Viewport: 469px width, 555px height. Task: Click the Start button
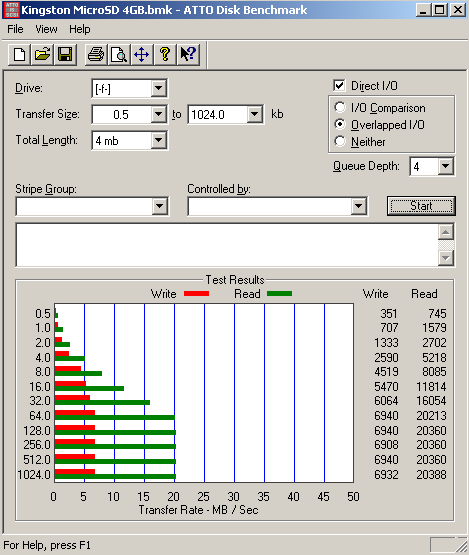point(421,206)
